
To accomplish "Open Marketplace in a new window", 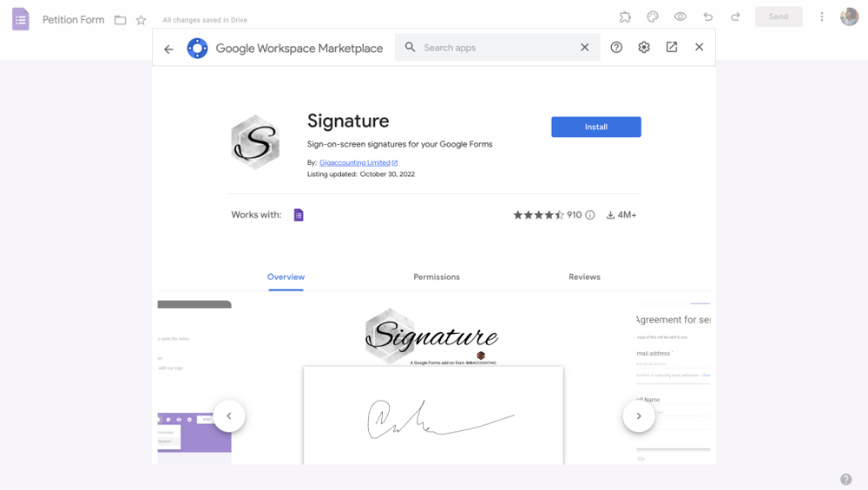I will click(672, 47).
